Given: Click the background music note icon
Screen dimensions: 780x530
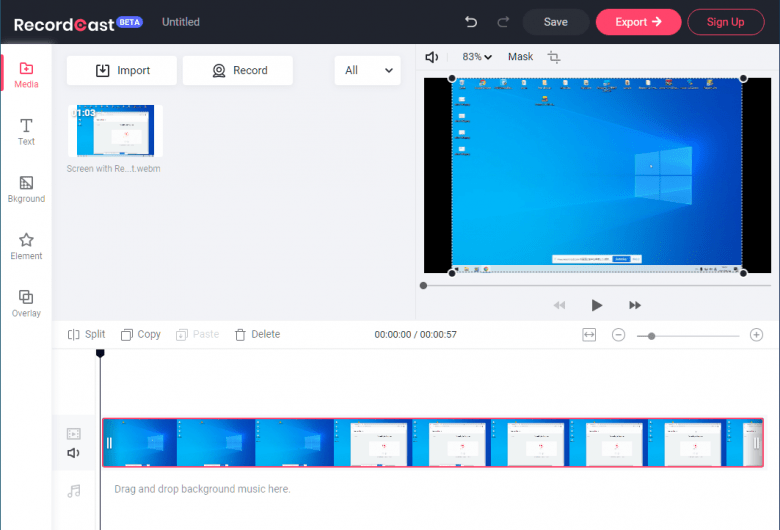Looking at the screenshot, I should (74, 491).
